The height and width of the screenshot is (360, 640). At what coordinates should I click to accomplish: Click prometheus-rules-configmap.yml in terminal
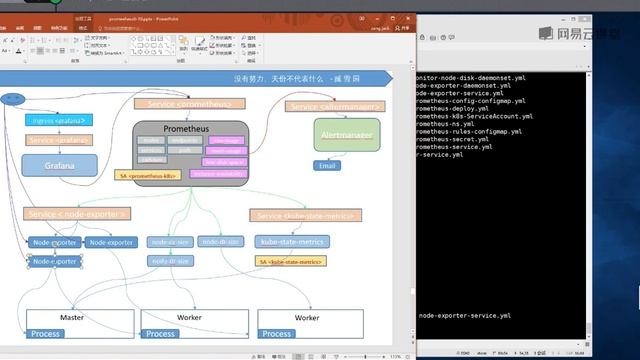tap(469, 131)
